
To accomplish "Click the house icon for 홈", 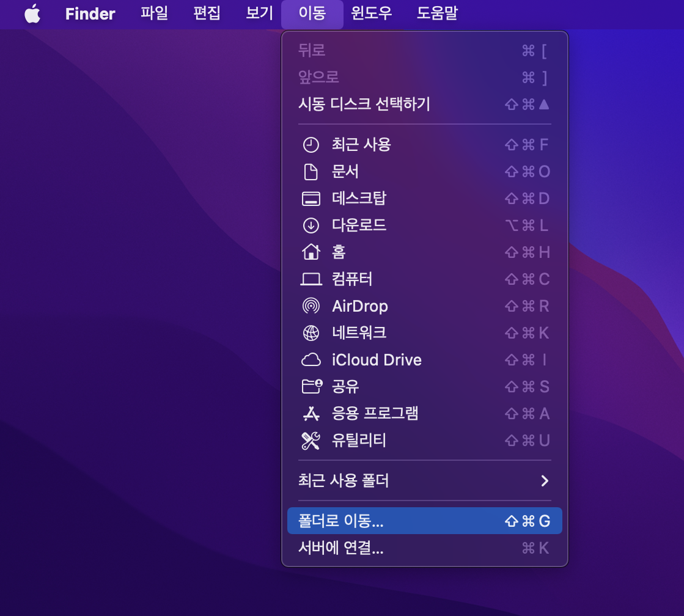I will pyautogui.click(x=311, y=252).
